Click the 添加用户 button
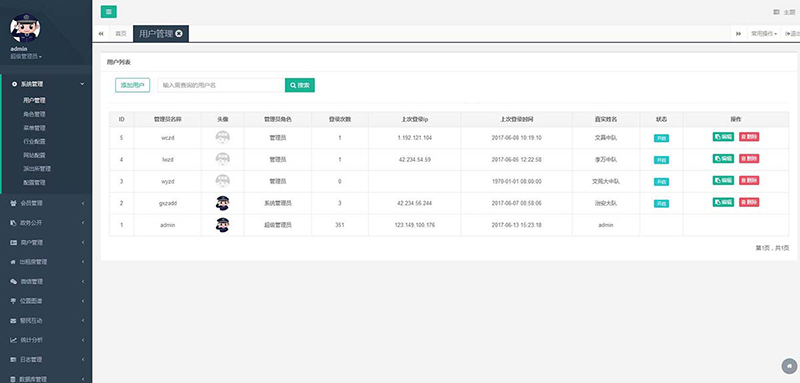 pyautogui.click(x=133, y=85)
